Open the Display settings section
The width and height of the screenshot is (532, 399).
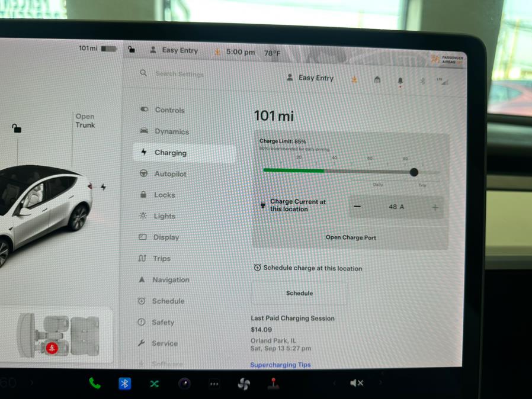coord(166,237)
